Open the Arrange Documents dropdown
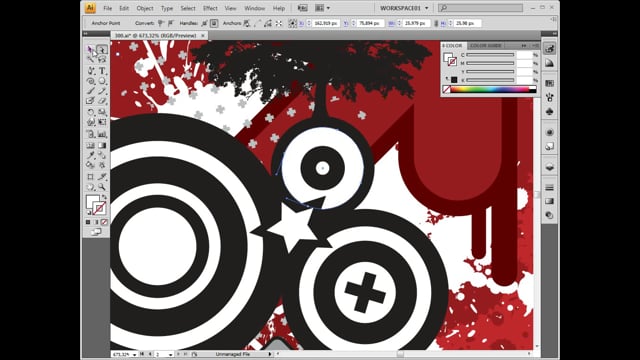640x360 pixels. tap(322, 8)
